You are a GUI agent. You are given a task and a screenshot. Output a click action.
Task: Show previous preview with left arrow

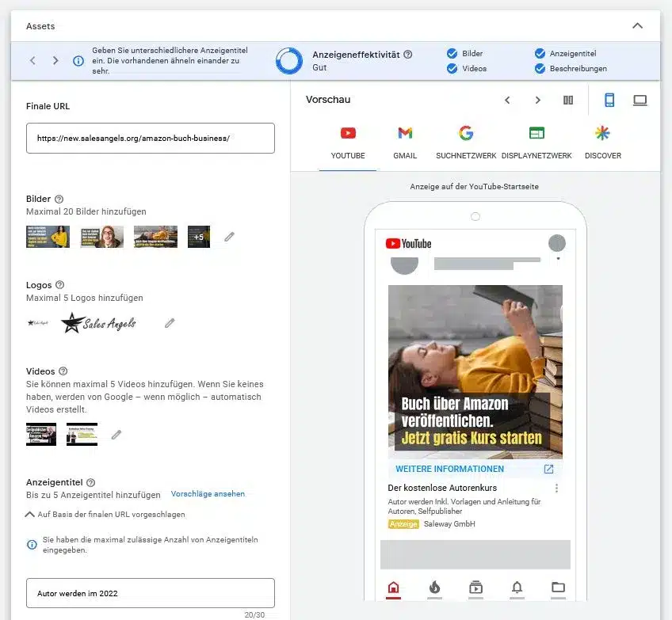507,101
